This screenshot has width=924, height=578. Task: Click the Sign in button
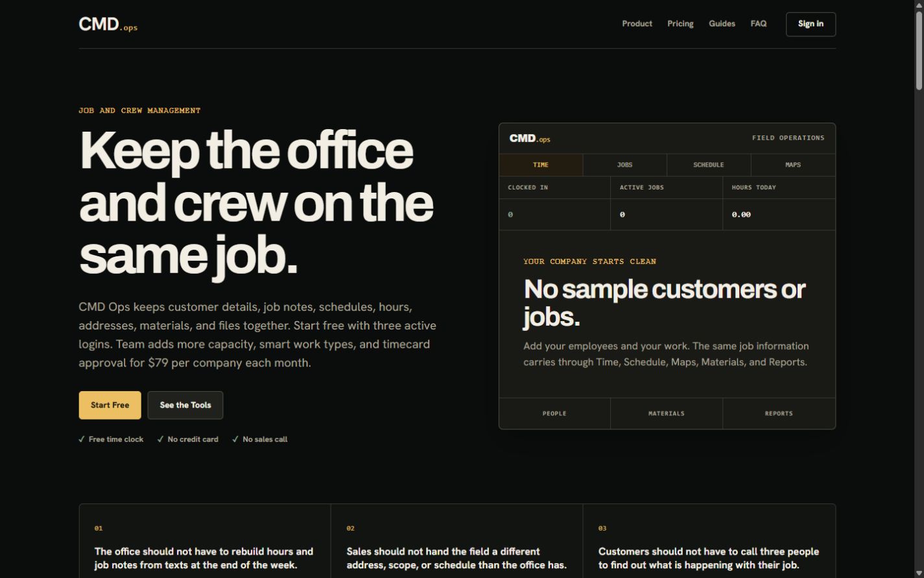click(x=811, y=24)
